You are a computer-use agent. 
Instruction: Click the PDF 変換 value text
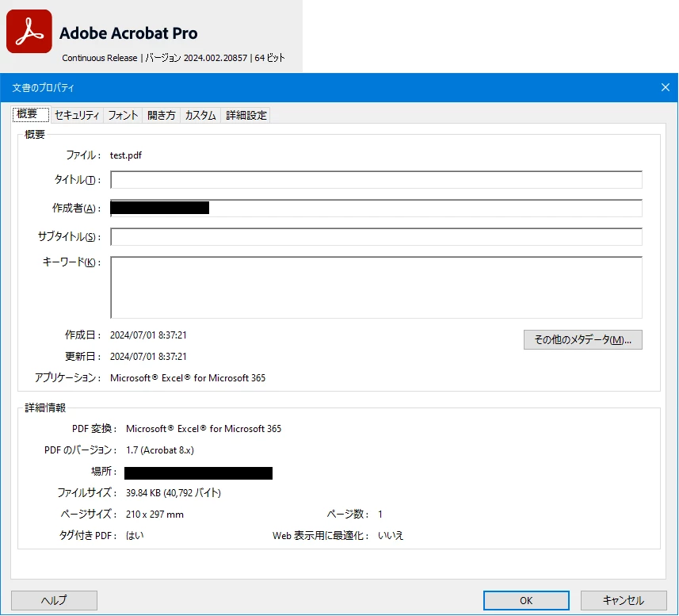point(204,429)
